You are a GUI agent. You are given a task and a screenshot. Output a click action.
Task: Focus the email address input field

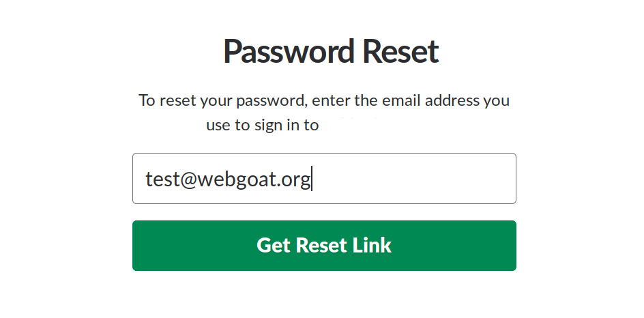(x=324, y=178)
